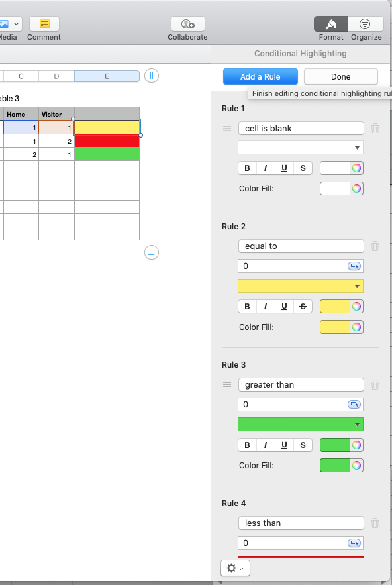
Task: Toggle strikethrough styling in Rule 2
Action: point(303,306)
